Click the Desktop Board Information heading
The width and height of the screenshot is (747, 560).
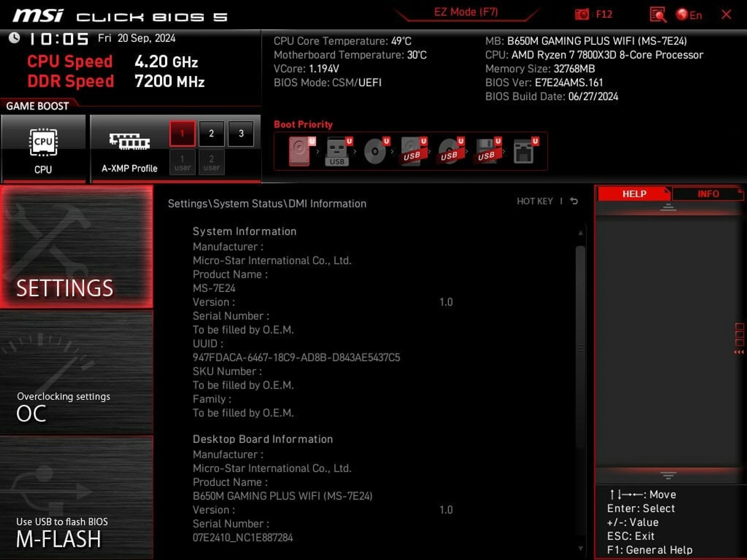tap(263, 439)
